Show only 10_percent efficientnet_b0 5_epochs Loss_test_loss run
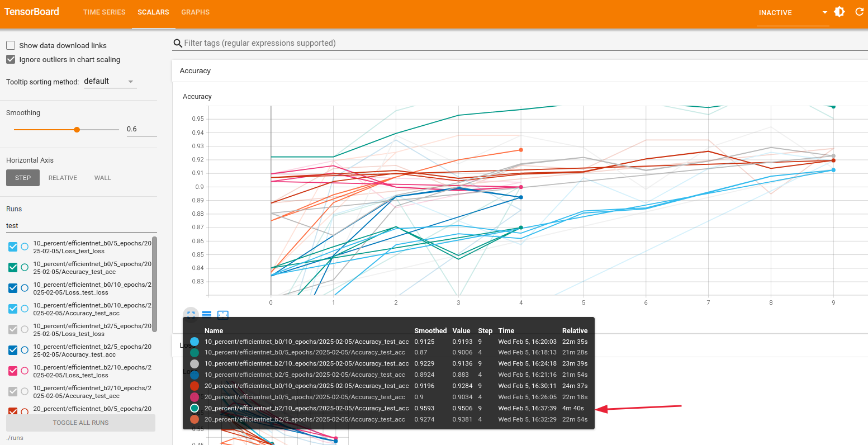Screen dimensions: 868x445 25,247
